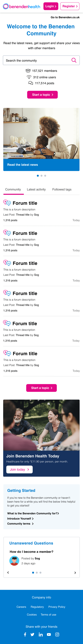Switch to Followed tags tab
83x644 pixels.
pyautogui.click(x=62, y=190)
